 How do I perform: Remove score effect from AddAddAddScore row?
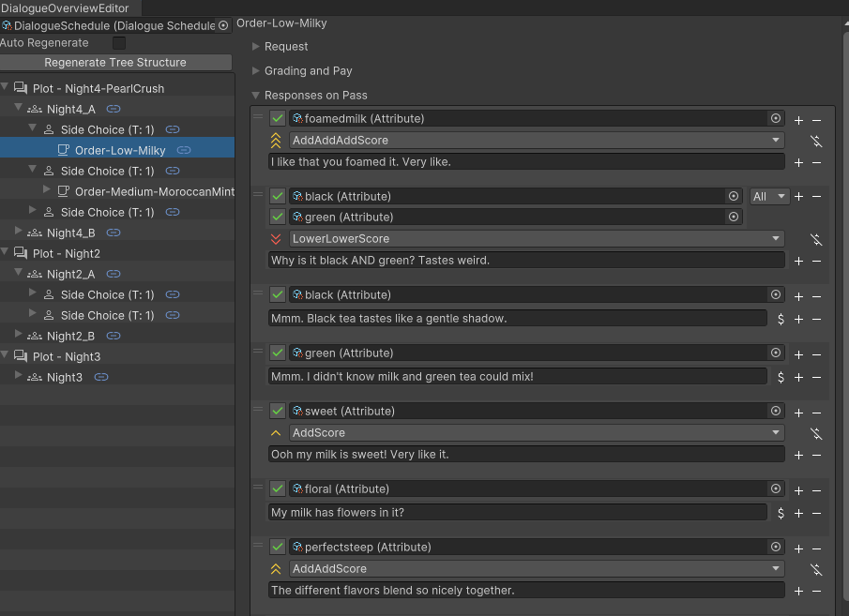pyautogui.click(x=816, y=141)
